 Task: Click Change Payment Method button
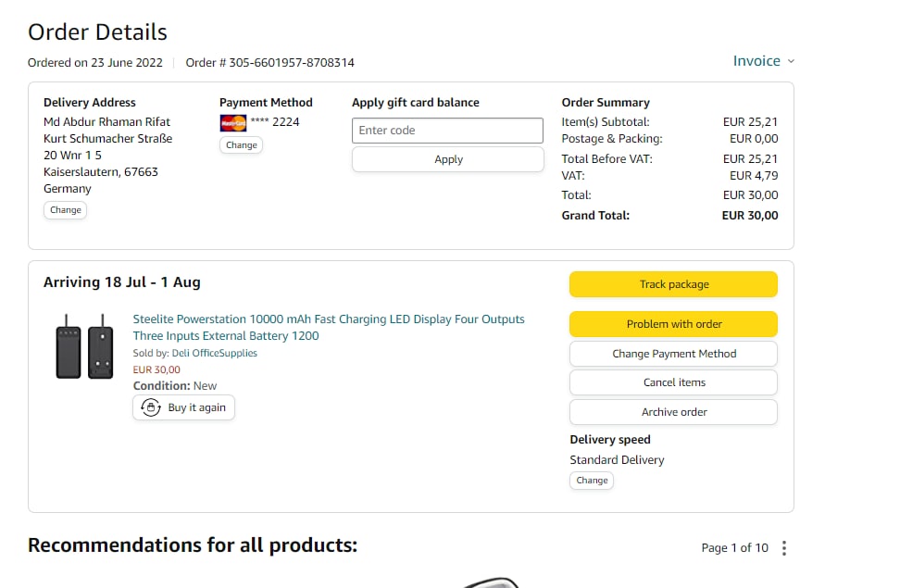673,354
